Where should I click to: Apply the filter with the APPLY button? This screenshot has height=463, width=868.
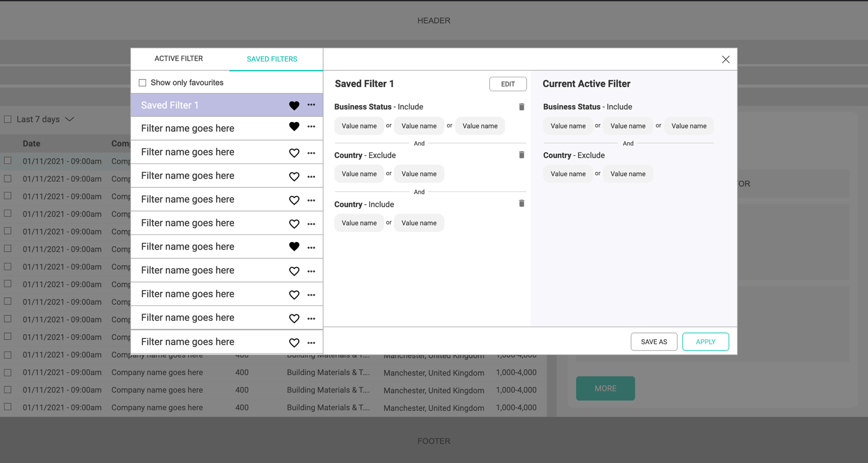click(705, 342)
